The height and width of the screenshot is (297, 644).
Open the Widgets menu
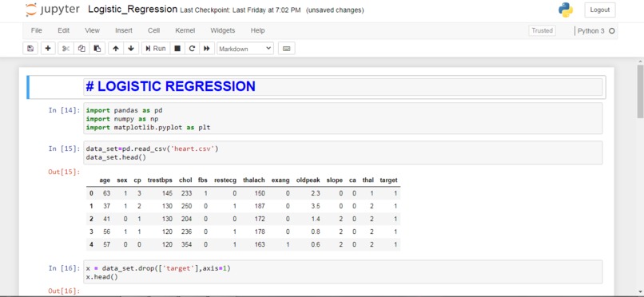(x=223, y=30)
